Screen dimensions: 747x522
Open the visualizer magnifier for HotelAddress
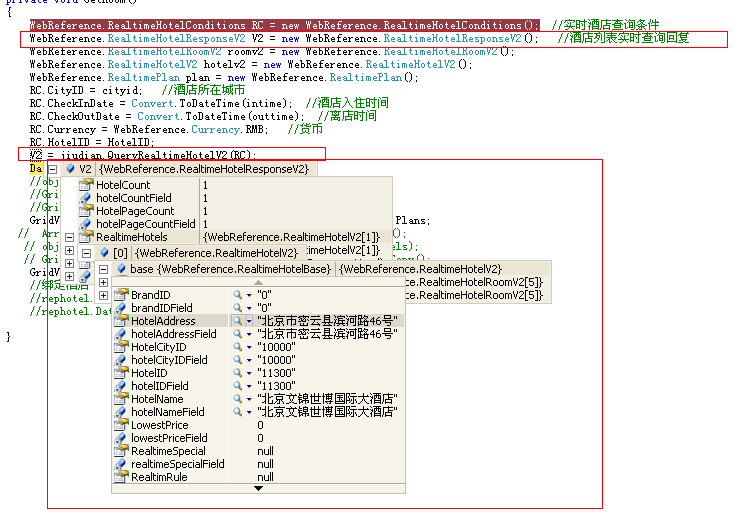(x=237, y=321)
